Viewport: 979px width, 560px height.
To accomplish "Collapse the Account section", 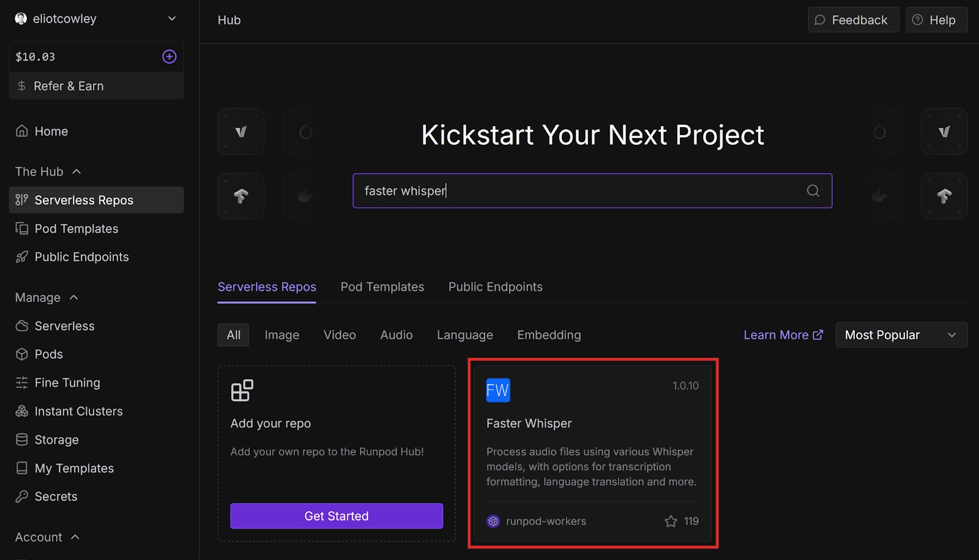I will pos(75,537).
